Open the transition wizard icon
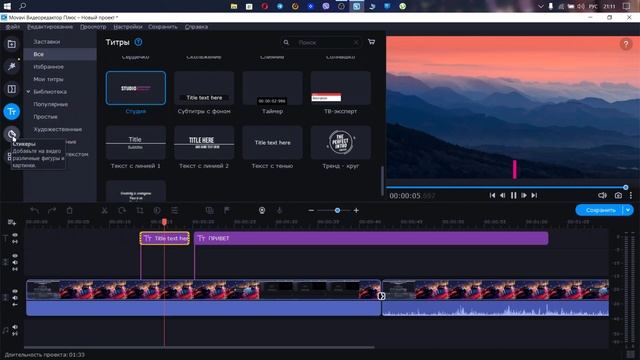The image size is (640, 360). click(x=209, y=210)
